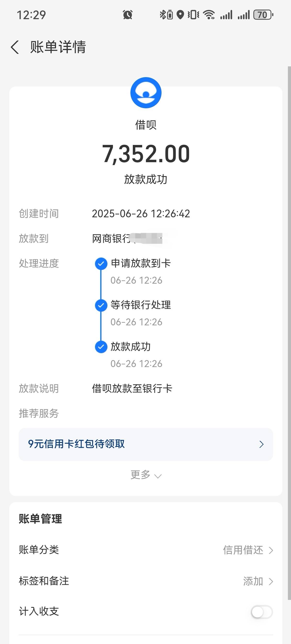
Task: Tap the back arrow icon
Action: pyautogui.click(x=15, y=47)
